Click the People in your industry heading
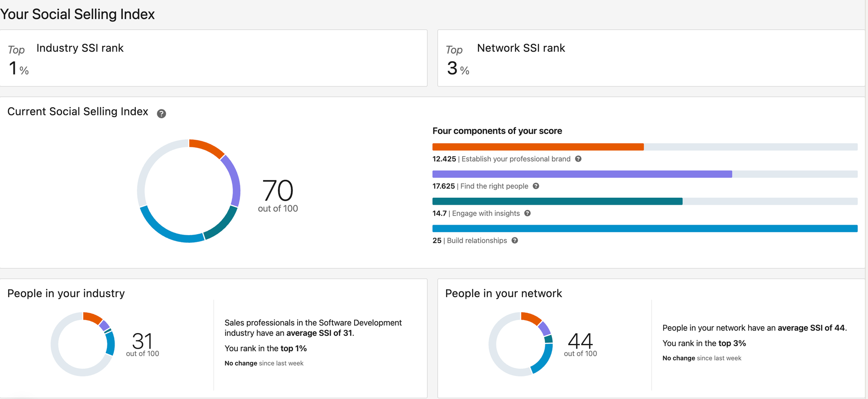 pyautogui.click(x=66, y=294)
